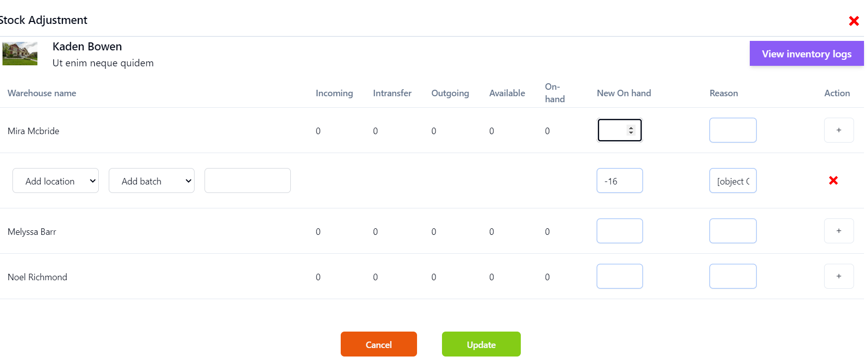Click the reason field showing [object
The height and width of the screenshot is (359, 868).
pyautogui.click(x=732, y=180)
